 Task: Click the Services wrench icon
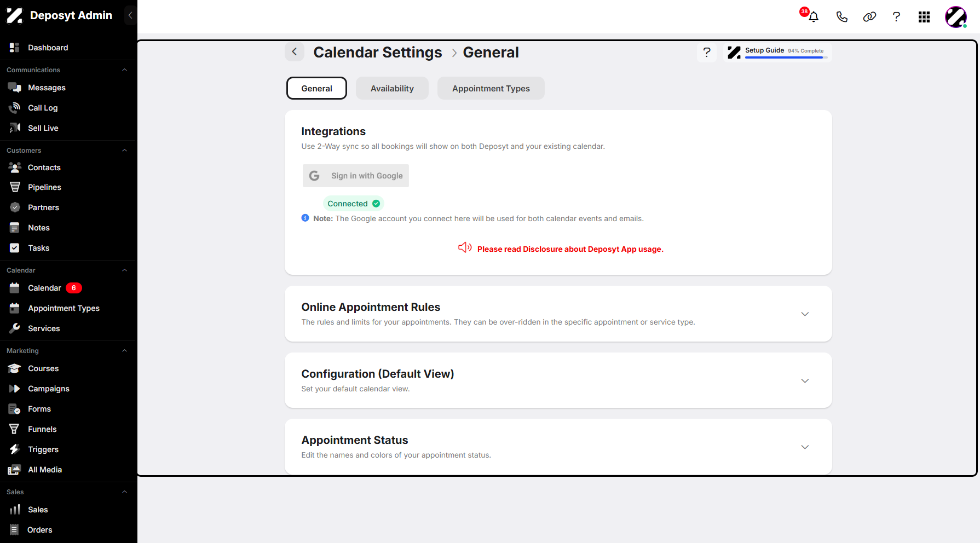click(15, 328)
